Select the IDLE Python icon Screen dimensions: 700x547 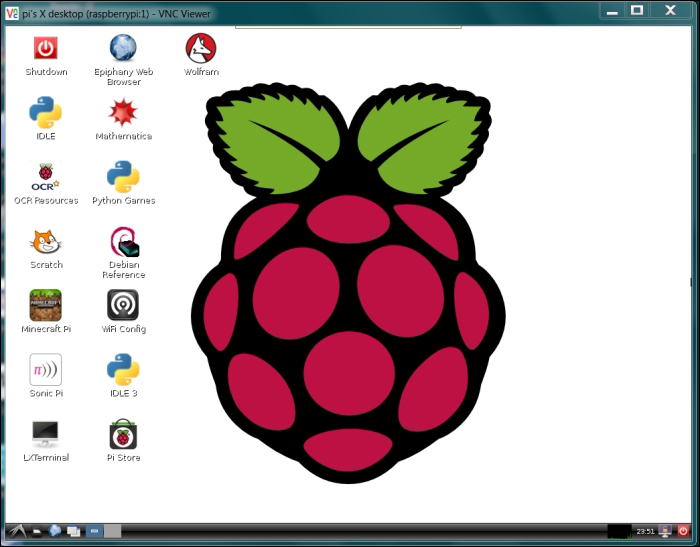click(x=46, y=112)
